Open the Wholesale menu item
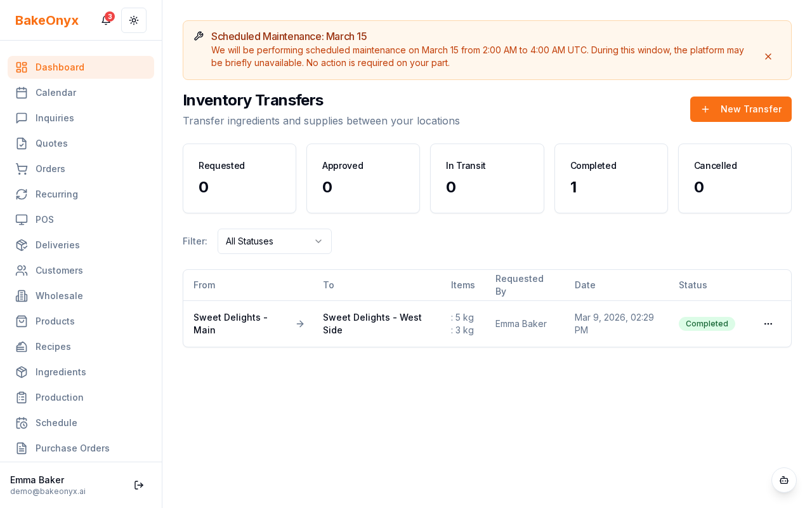 point(59,296)
